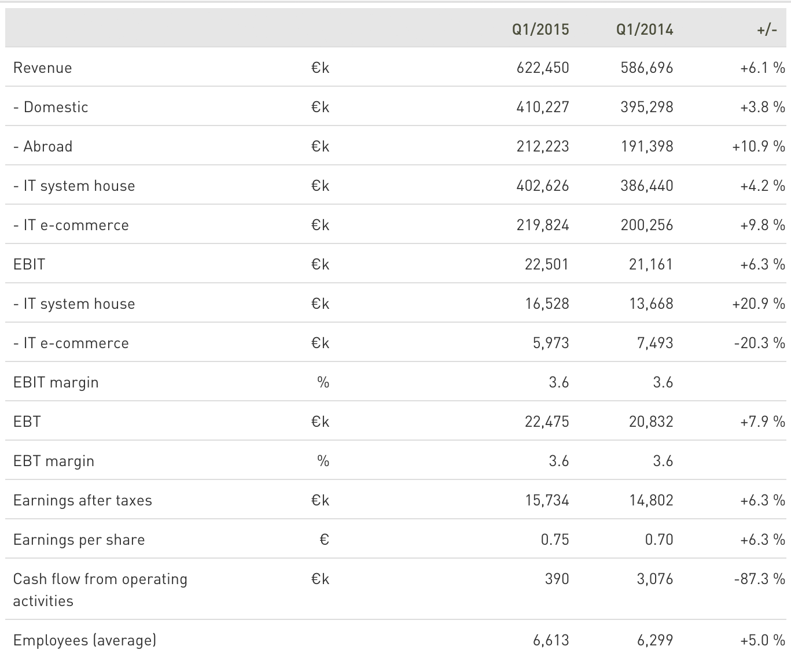Select Cash flow from operating activities label

(100, 589)
